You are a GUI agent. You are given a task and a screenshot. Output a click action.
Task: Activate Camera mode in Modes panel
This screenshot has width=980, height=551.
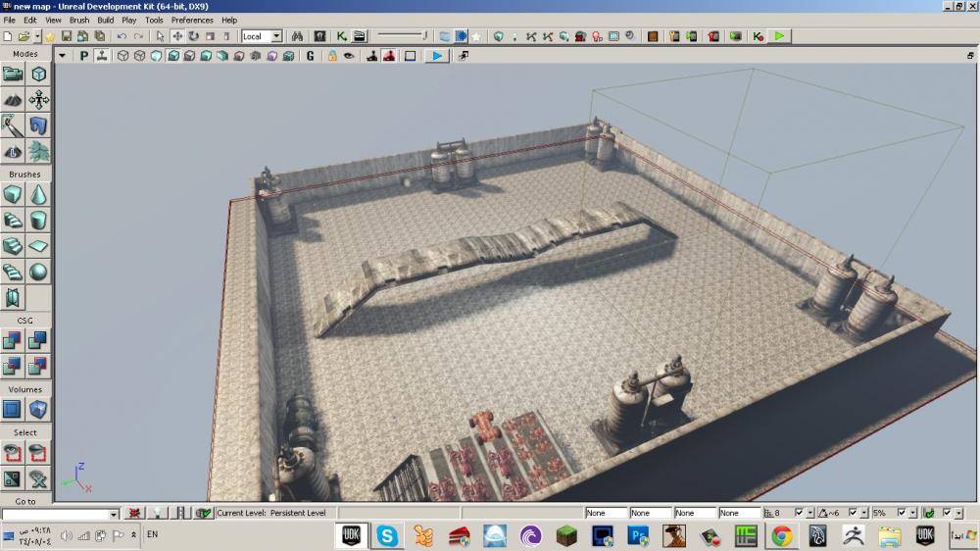tap(13, 75)
